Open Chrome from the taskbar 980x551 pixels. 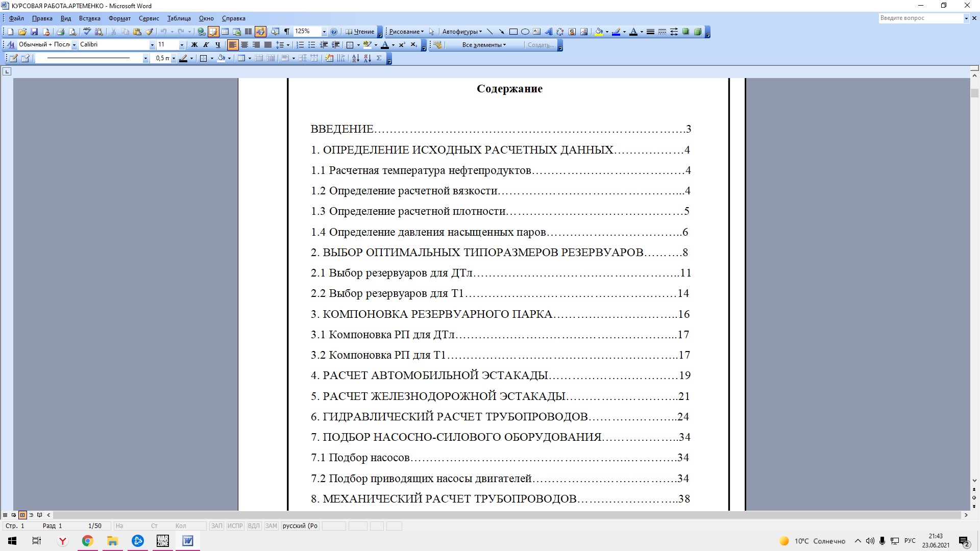87,541
